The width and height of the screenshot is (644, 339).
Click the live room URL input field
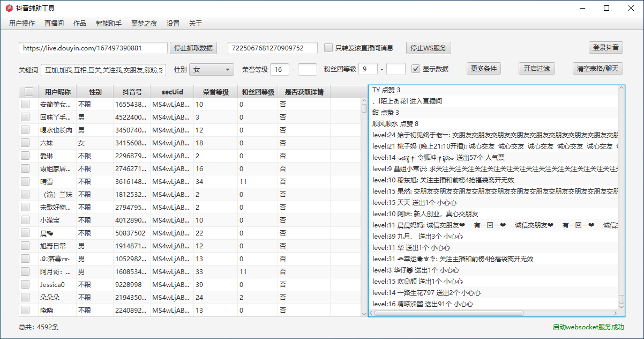(x=93, y=48)
